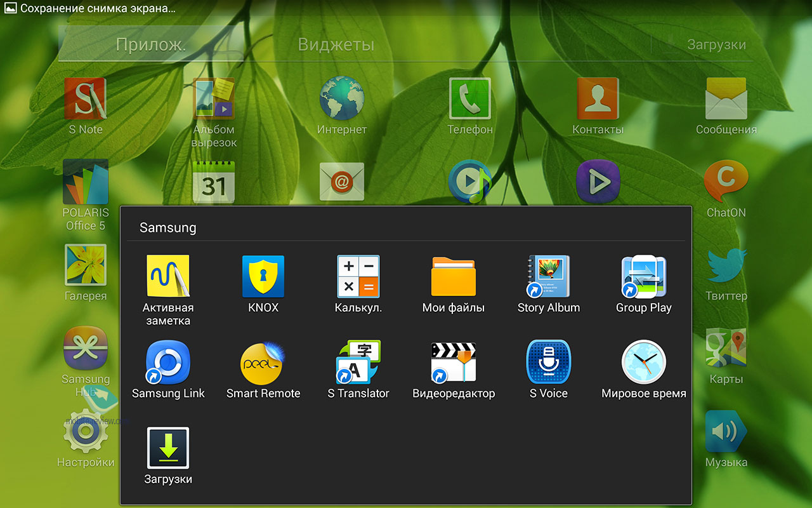Open the purple video player app

pyautogui.click(x=598, y=182)
